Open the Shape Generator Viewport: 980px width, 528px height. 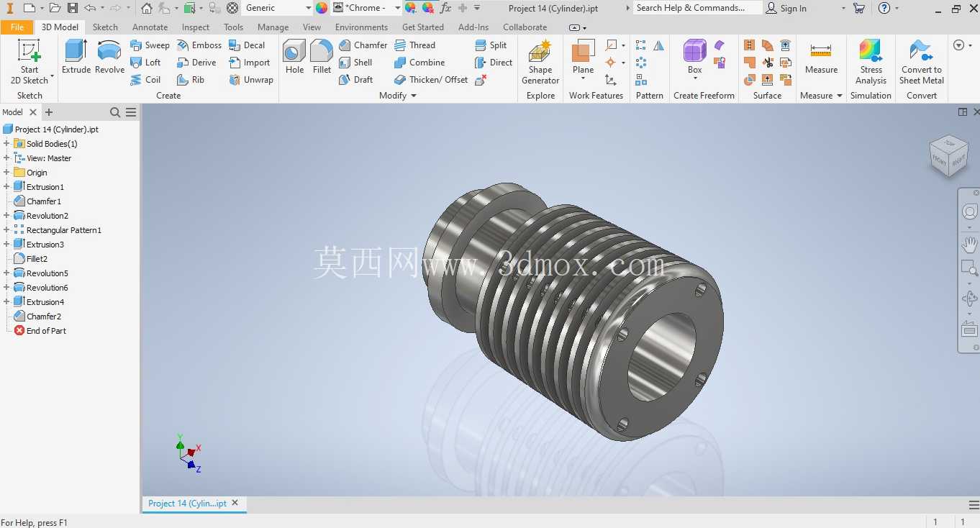[540, 62]
